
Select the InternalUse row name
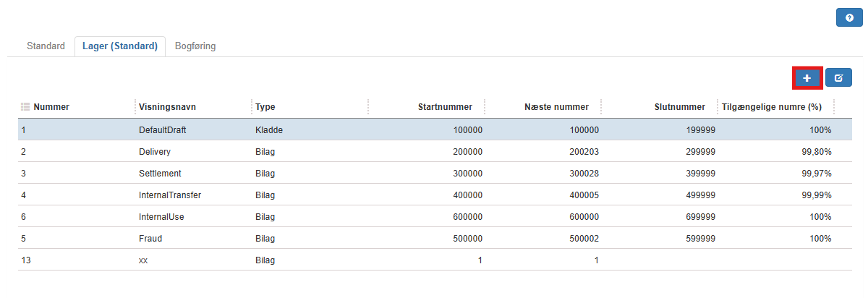click(x=161, y=217)
